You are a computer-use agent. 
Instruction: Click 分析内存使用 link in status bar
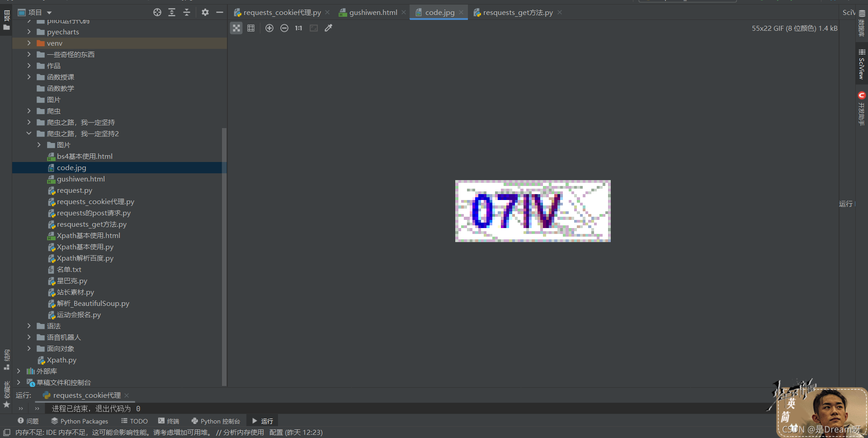[243, 433]
